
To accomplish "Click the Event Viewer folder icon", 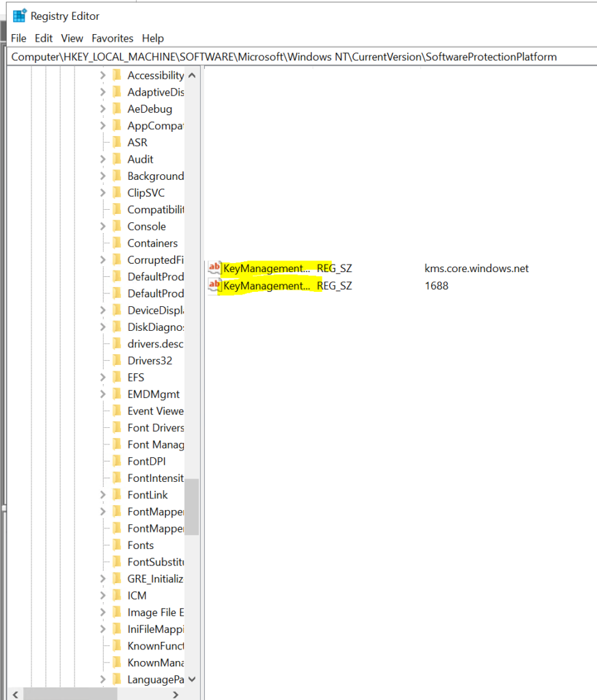I will 117,411.
